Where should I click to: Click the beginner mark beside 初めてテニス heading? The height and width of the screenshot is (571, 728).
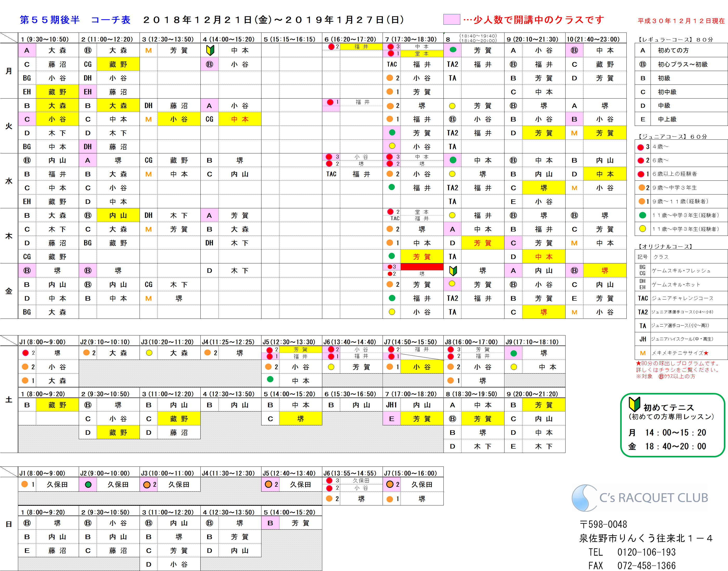(x=634, y=405)
